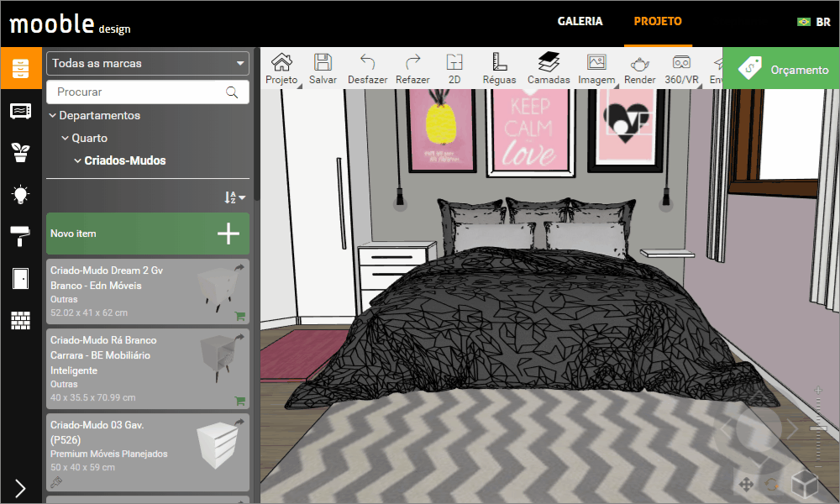Zoom in with plus sign
The image size is (840, 504).
(x=818, y=391)
